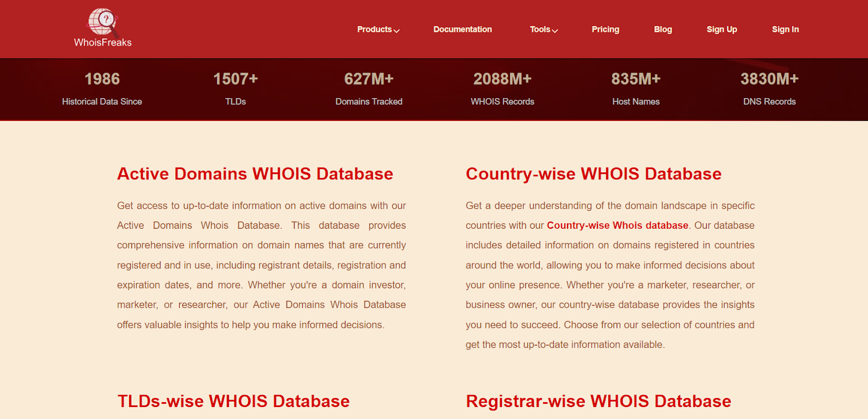Click the Country-wise WHOIS Database heading
This screenshot has height=419, width=868.
[x=593, y=174]
